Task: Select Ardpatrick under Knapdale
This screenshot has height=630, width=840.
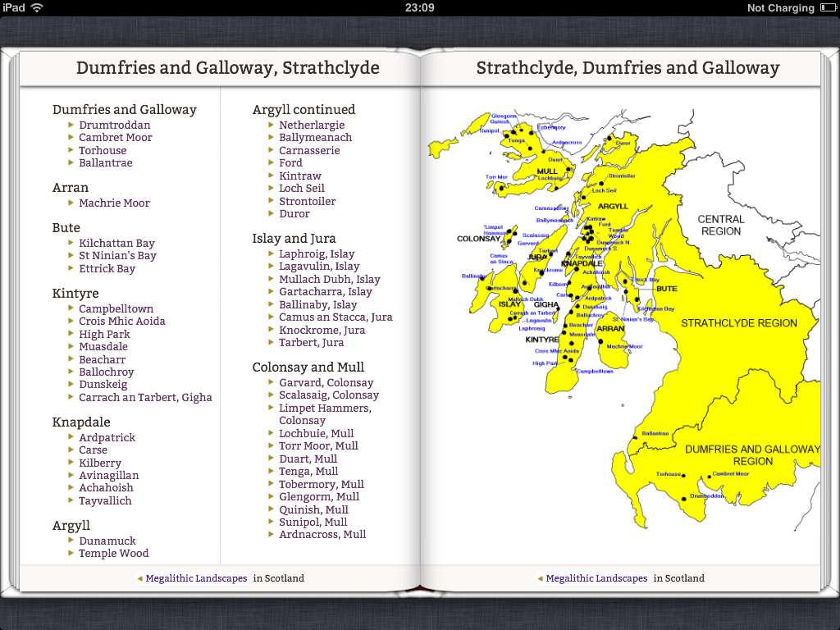Action: (107, 438)
